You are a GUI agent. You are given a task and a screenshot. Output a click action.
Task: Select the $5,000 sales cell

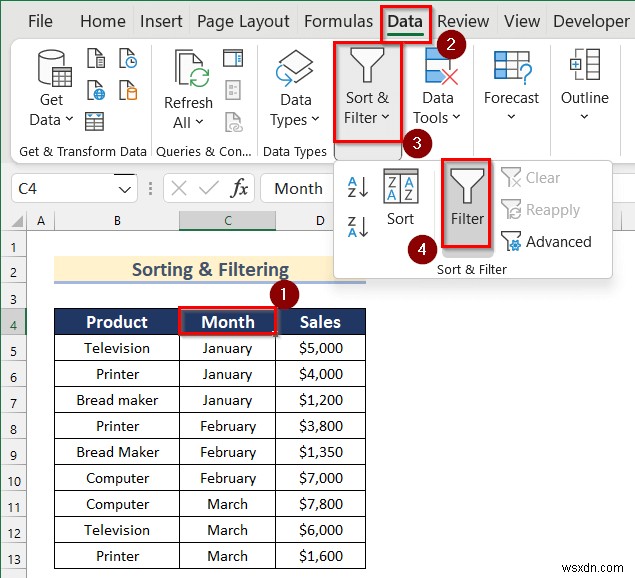(320, 348)
